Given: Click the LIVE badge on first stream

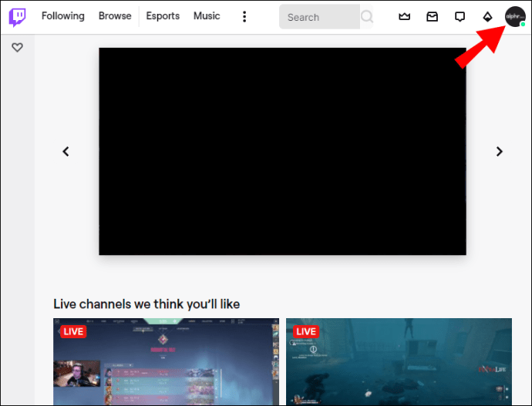Looking at the screenshot, I should click(72, 331).
